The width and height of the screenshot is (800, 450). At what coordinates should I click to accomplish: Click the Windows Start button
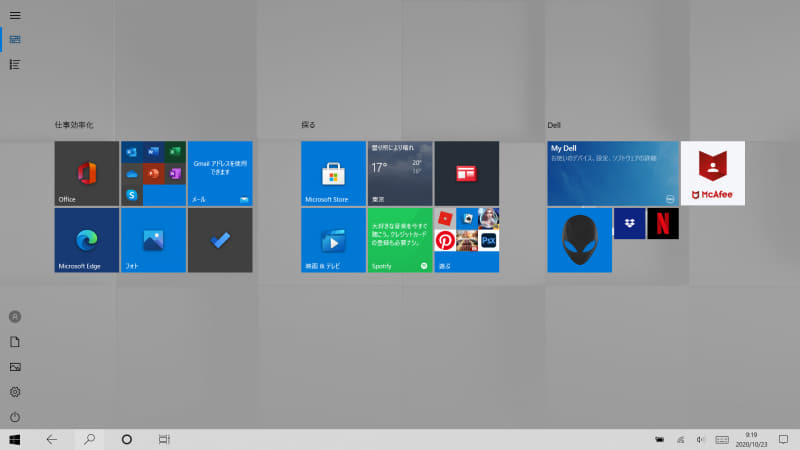pyautogui.click(x=15, y=439)
